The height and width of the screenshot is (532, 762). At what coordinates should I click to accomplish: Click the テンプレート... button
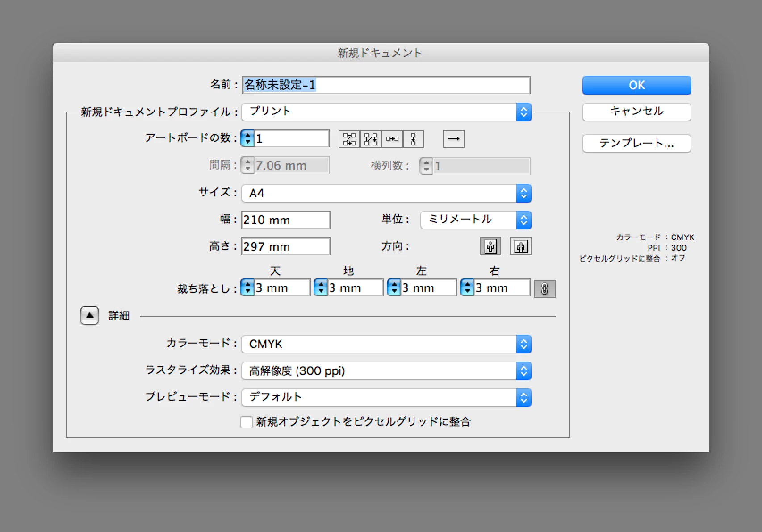[637, 143]
